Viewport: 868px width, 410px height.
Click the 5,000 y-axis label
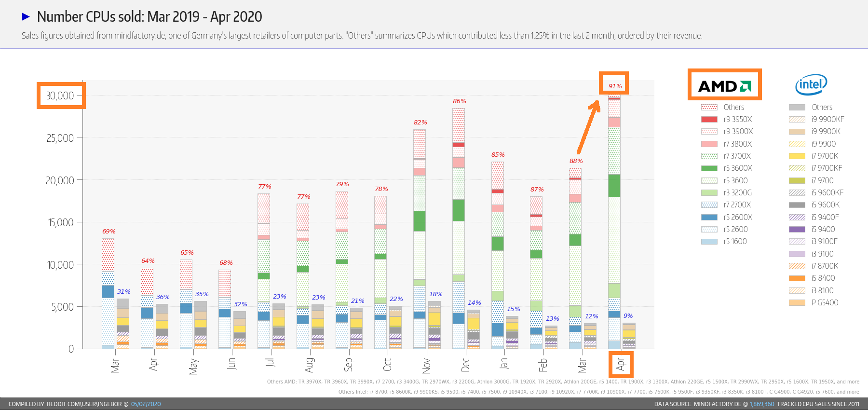coord(63,307)
